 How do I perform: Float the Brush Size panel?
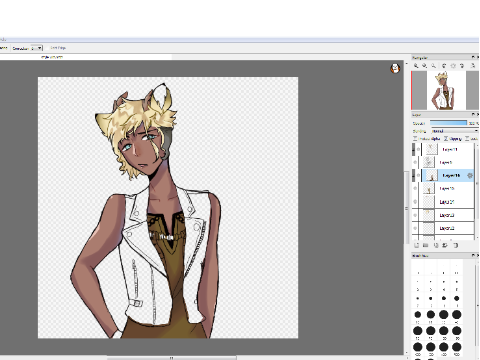[473, 256]
